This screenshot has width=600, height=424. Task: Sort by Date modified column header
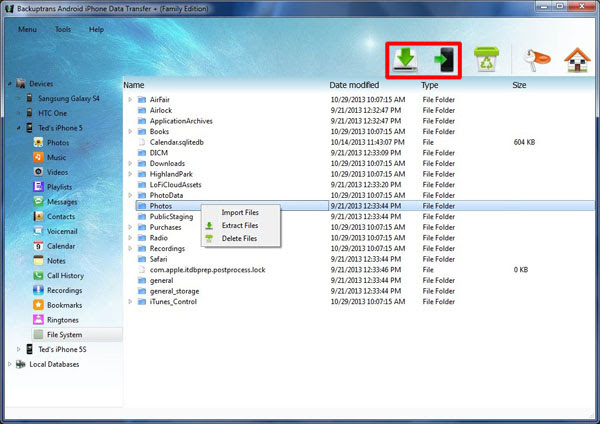coord(354,85)
